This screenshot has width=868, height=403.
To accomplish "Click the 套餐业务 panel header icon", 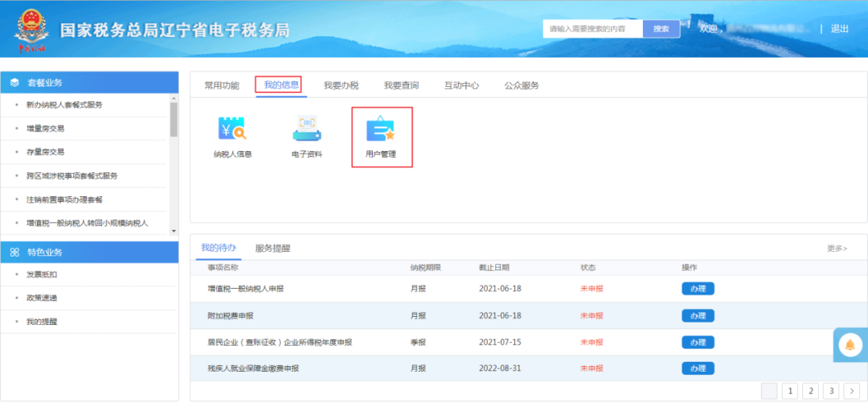I will (14, 83).
